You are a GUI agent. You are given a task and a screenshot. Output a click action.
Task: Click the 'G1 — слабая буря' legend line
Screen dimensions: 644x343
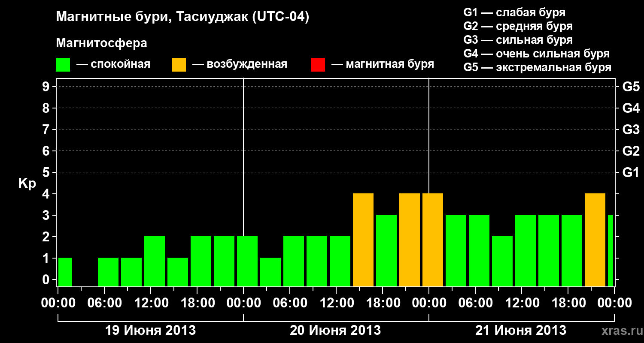click(514, 12)
